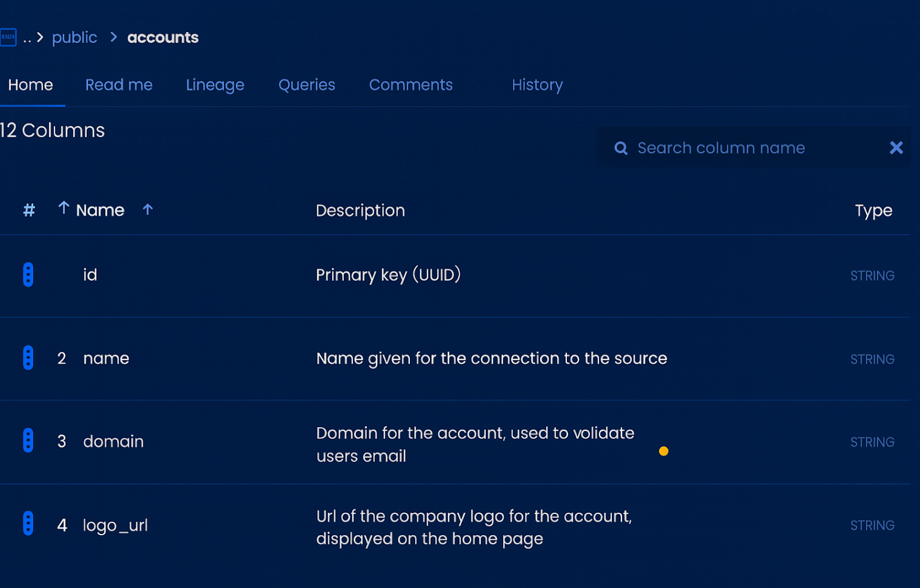Image resolution: width=920 pixels, height=588 pixels.
Task: Click the drag handle on the logo_url row
Action: click(x=27, y=524)
